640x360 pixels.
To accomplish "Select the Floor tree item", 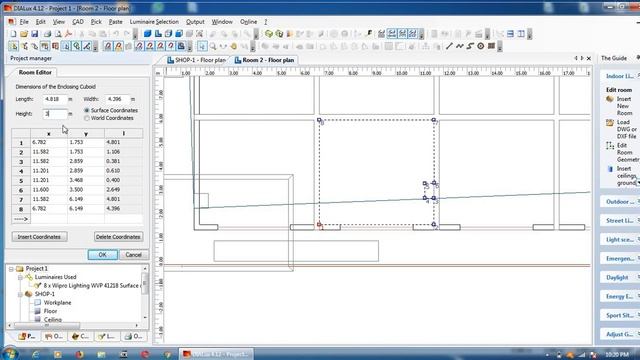I will pyautogui.click(x=50, y=311).
